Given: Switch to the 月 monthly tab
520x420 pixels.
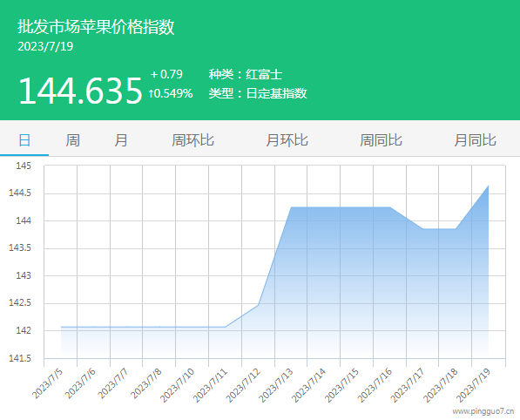Looking at the screenshot, I should coord(121,140).
